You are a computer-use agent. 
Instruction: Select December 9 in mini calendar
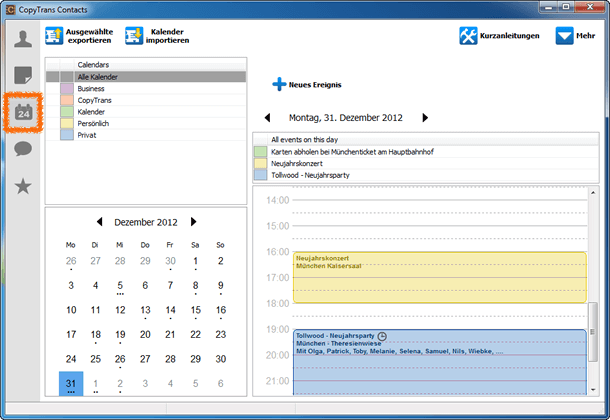click(x=221, y=285)
